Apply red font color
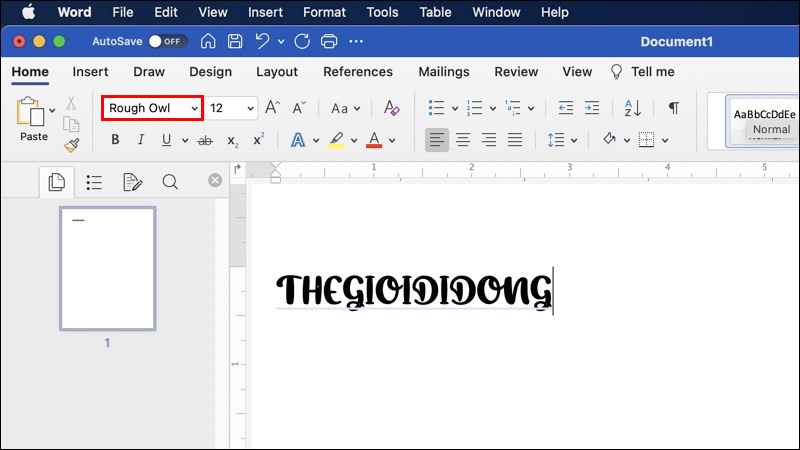 pos(374,140)
